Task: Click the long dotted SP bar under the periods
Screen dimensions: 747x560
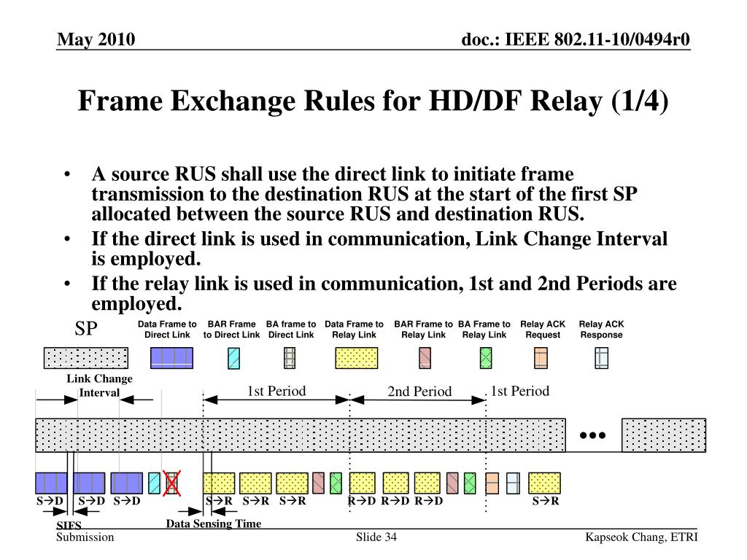Action: click(301, 435)
